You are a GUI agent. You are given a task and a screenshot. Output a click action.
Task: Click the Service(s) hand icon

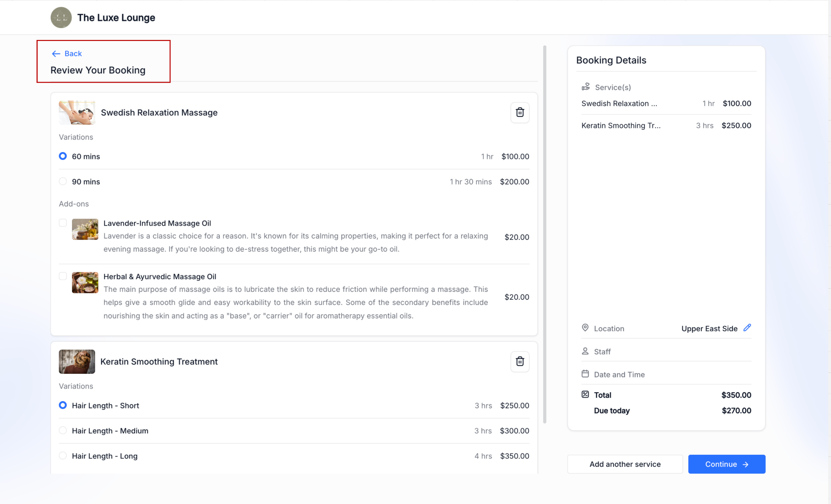(x=586, y=87)
